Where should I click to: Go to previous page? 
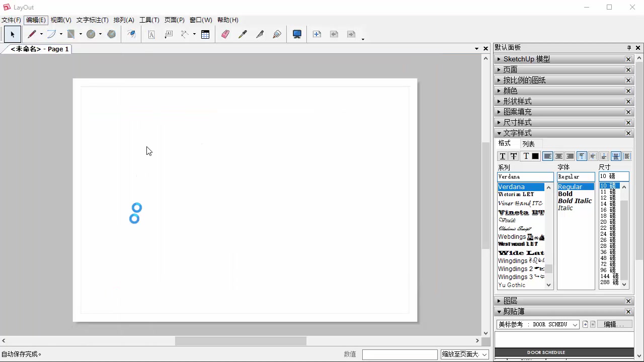[334, 34]
